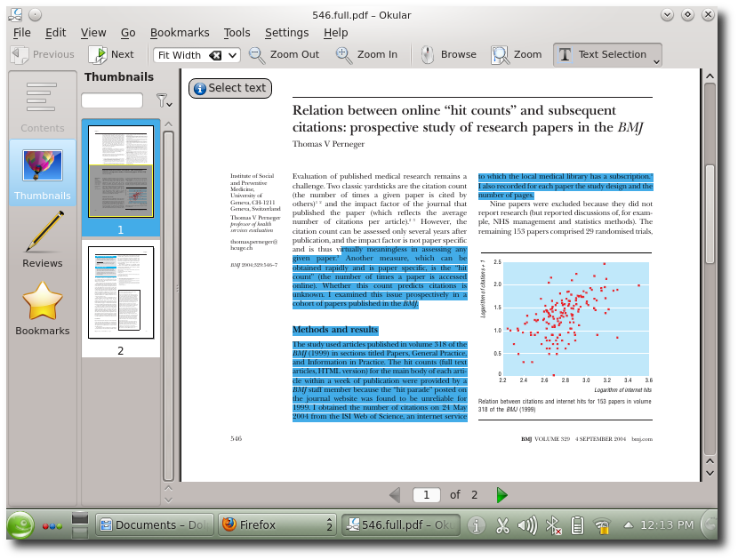Go to the next page using green arrow

click(x=501, y=495)
